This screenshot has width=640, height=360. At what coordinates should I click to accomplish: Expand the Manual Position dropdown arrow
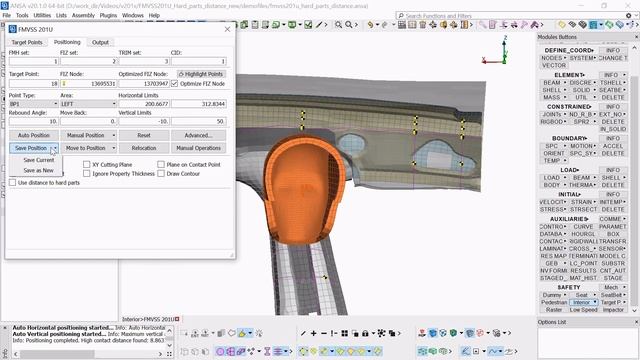113,135
